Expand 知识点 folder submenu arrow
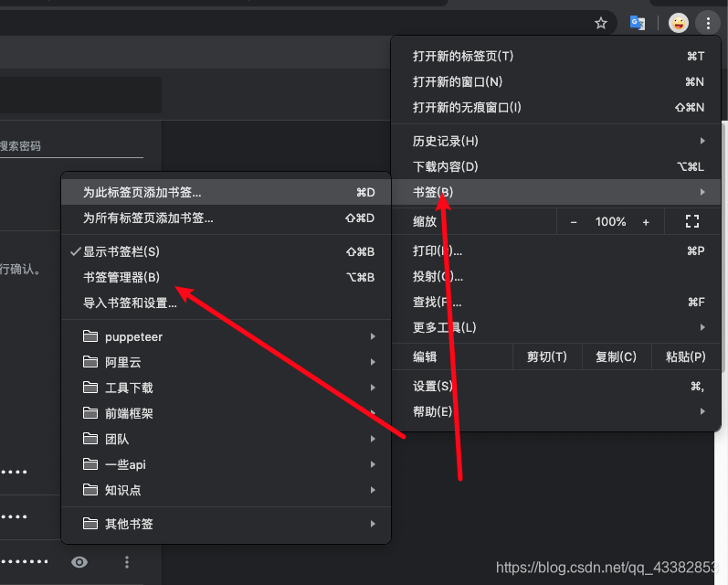The height and width of the screenshot is (585, 728). (x=373, y=489)
